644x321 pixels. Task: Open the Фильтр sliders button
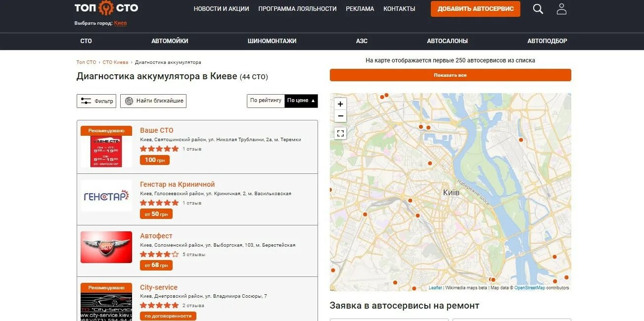point(96,101)
